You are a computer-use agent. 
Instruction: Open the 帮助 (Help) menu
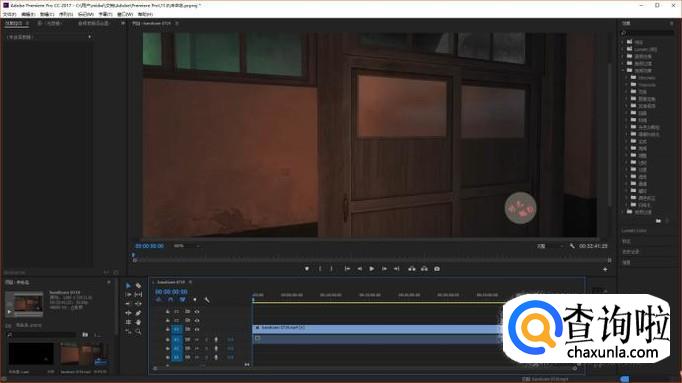click(x=145, y=14)
